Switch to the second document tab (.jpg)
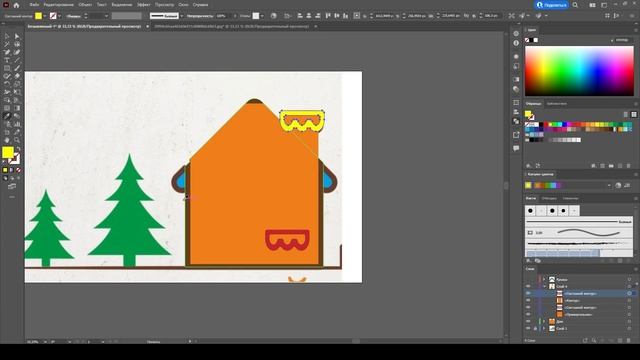 (231, 26)
